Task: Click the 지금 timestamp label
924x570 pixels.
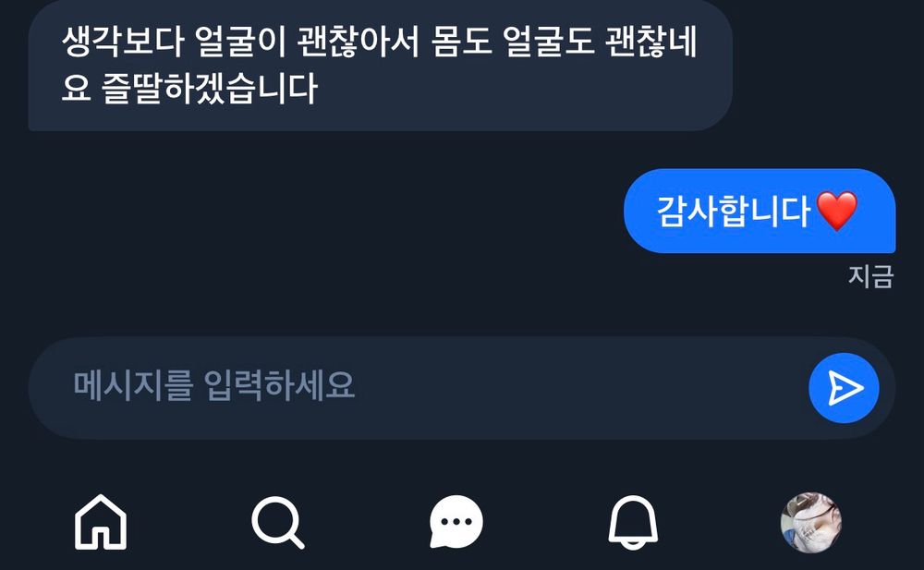Action: 871,276
